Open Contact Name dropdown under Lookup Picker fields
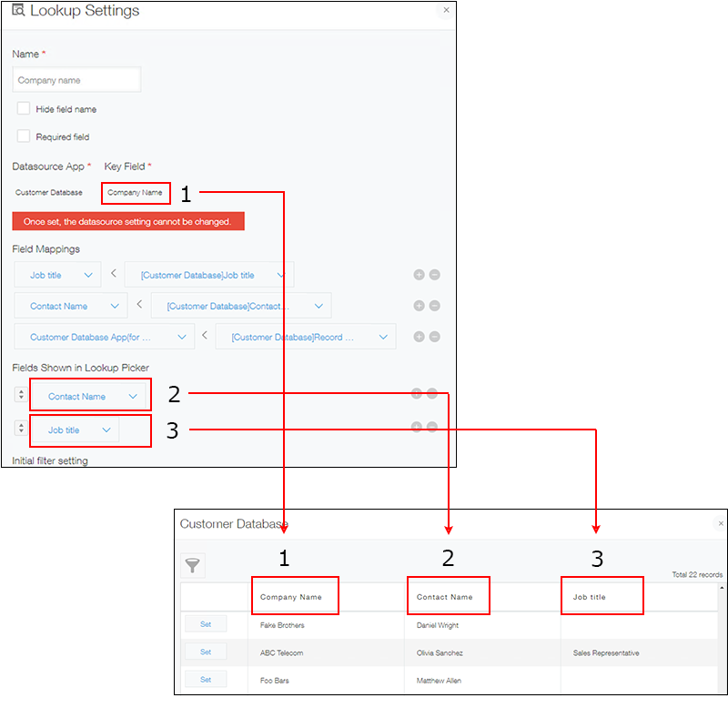Screen dimensions: 728x728 click(x=90, y=395)
